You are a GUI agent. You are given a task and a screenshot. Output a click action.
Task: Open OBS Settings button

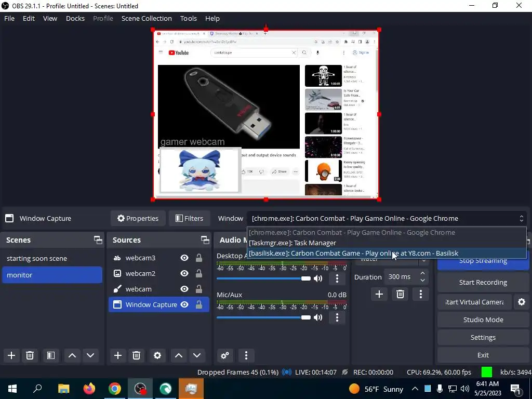tap(483, 337)
